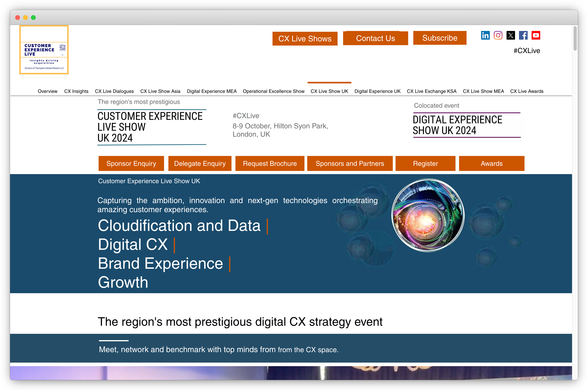Click the #CXLive hashtag below social icons
The image size is (588, 390).
[526, 51]
